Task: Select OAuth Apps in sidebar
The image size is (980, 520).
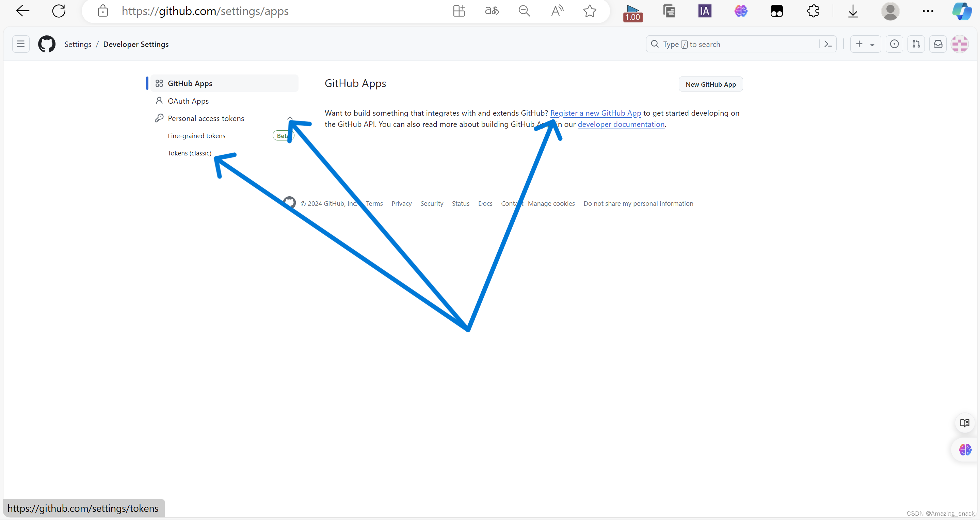Action: point(188,101)
